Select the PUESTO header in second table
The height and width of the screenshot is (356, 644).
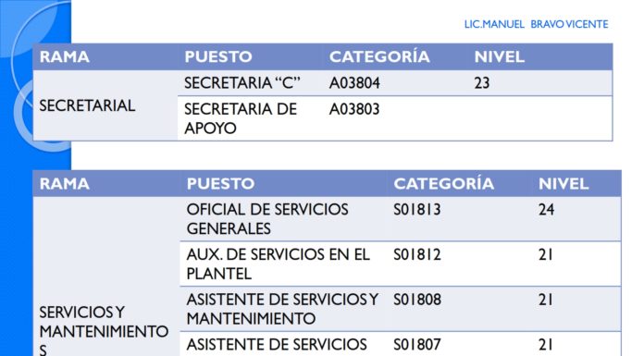(220, 183)
